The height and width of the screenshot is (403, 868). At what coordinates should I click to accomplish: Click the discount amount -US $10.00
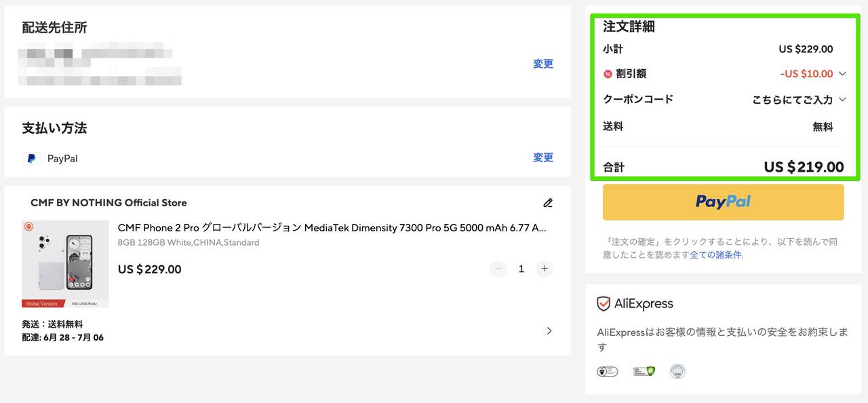[x=806, y=74]
